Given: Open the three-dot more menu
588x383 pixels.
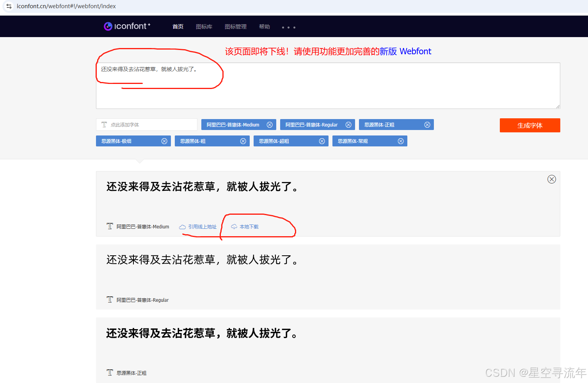Looking at the screenshot, I should click(289, 27).
